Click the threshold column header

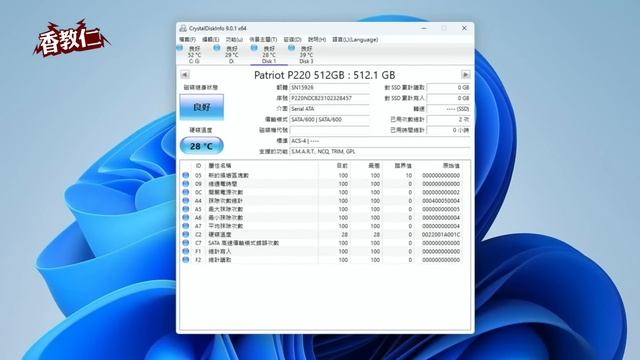(403, 166)
